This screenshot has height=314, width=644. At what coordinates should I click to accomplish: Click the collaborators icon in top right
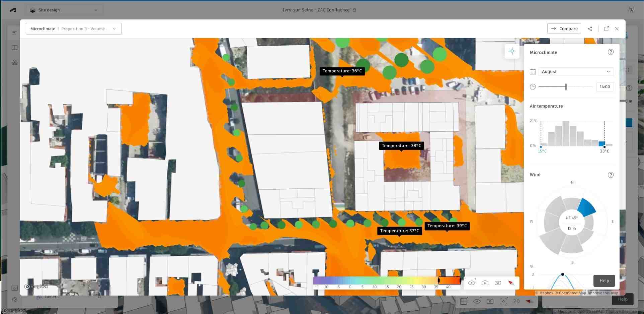click(x=631, y=10)
